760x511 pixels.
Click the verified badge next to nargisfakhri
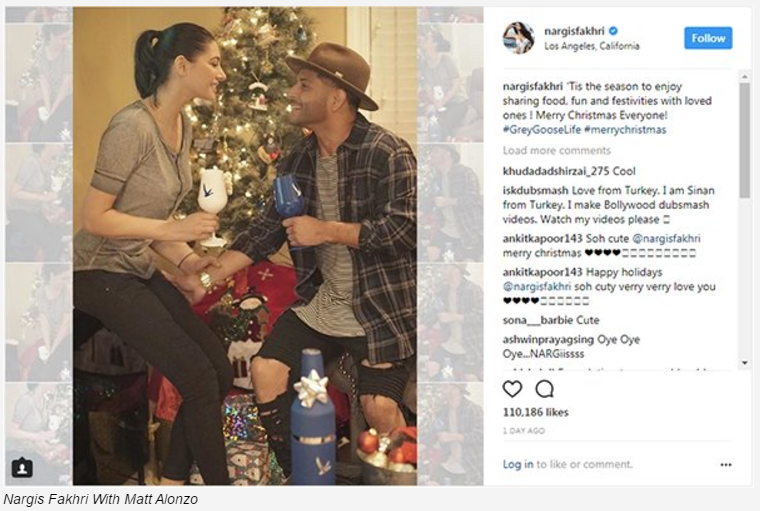[613, 31]
